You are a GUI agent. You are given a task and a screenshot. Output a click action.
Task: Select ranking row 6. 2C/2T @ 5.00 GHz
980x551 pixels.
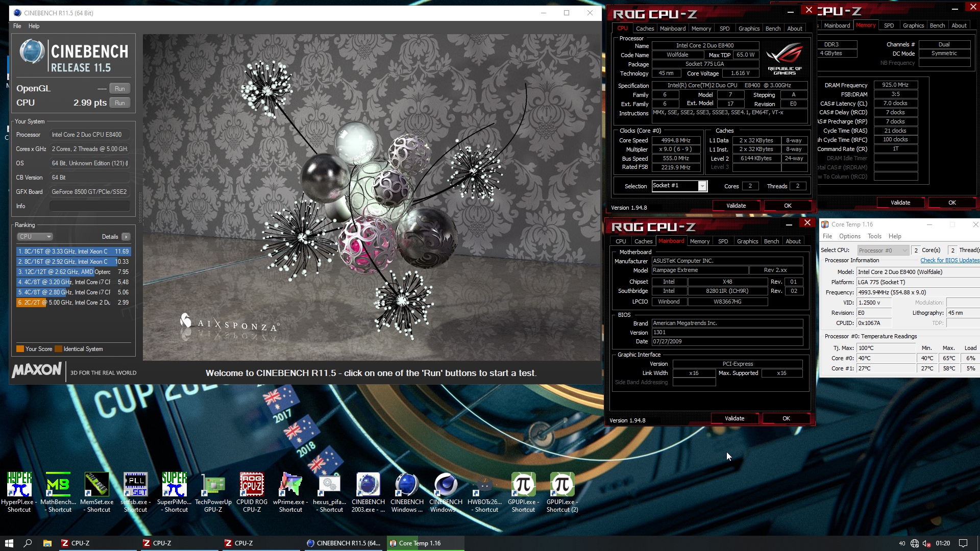[x=73, y=303]
